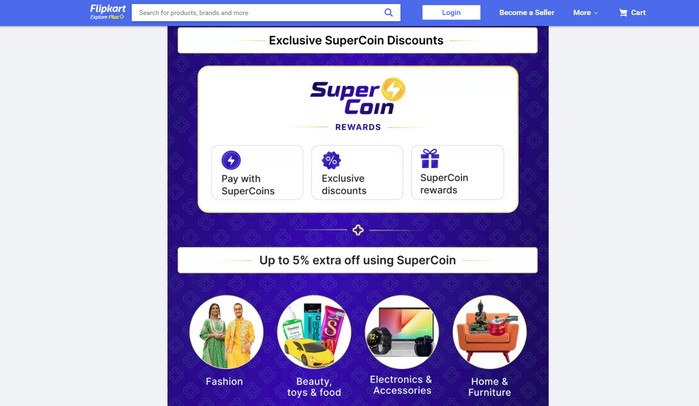This screenshot has width=699, height=406.
Task: Click the percent Exclusive discounts icon
Action: (331, 160)
